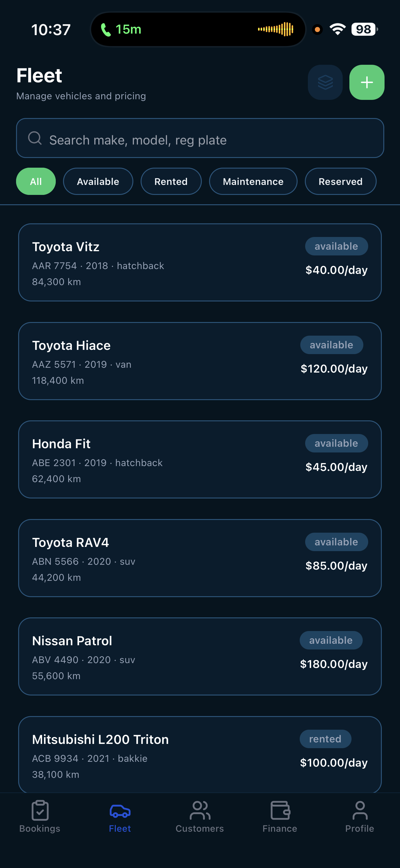Open the Bookings clipboard icon
The image size is (400, 868).
click(40, 811)
